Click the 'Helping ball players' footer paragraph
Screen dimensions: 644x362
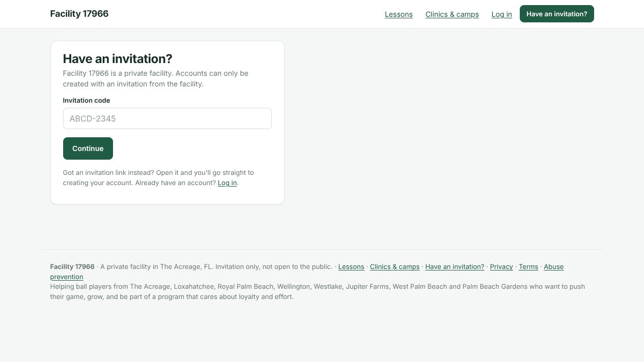[x=317, y=291]
